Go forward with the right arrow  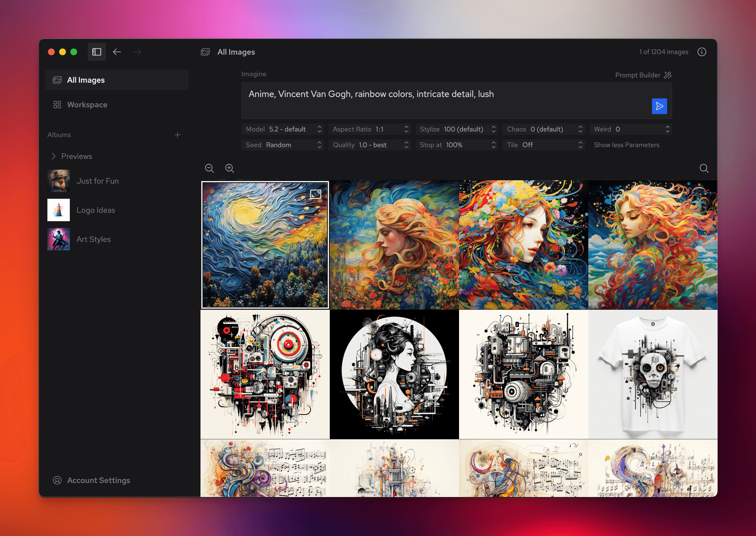[137, 52]
